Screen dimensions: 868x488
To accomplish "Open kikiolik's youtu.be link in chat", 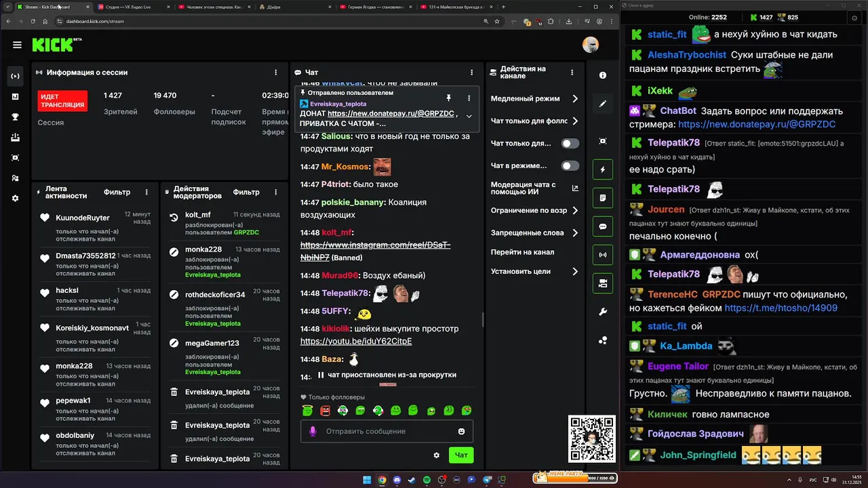I will point(356,341).
